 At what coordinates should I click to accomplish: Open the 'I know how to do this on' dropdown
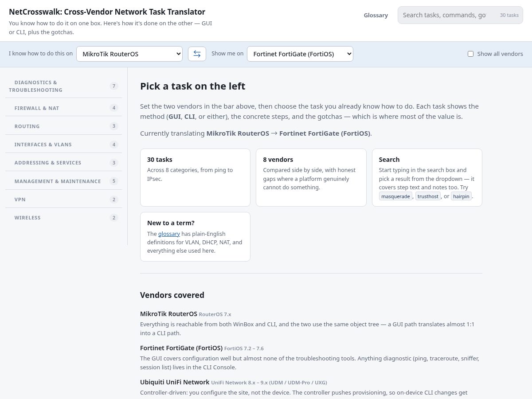(x=129, y=54)
